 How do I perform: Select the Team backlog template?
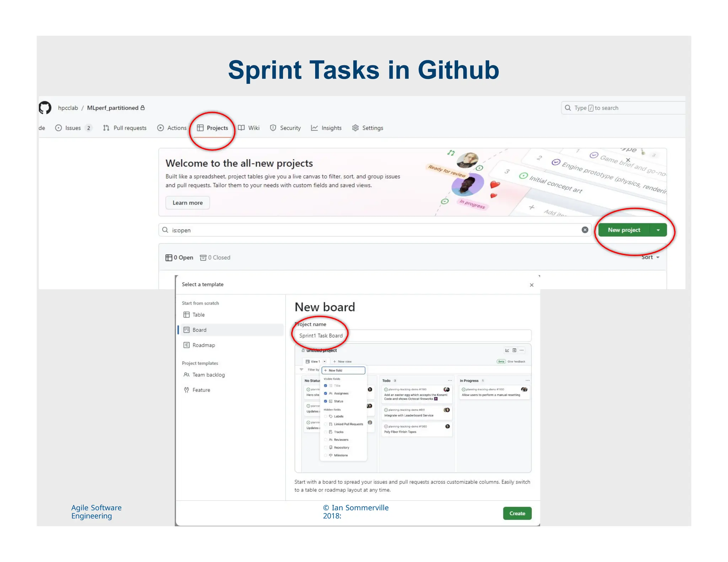click(231, 375)
